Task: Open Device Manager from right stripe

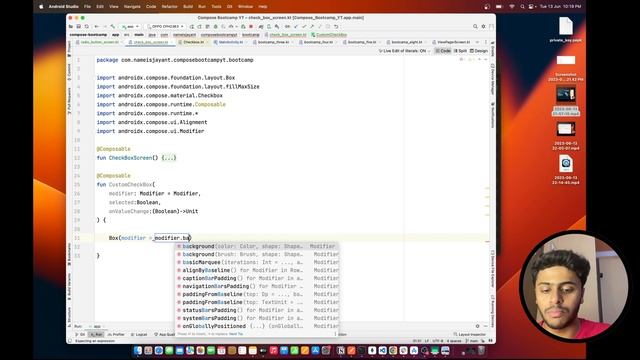Action: pyautogui.click(x=492, y=79)
